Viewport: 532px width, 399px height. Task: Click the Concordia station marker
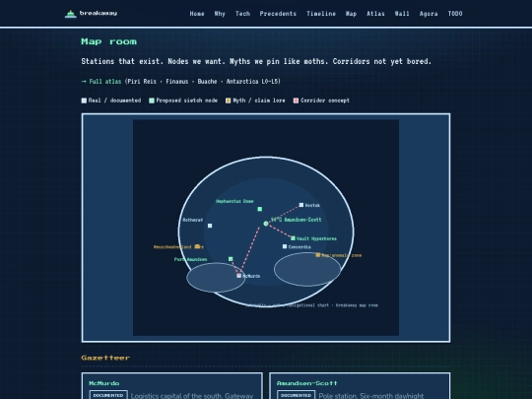click(x=285, y=246)
